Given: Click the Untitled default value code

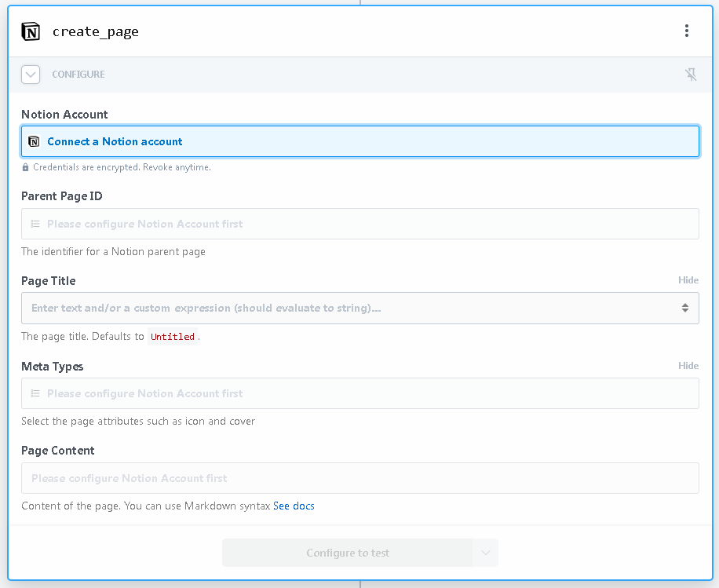Looking at the screenshot, I should [173, 337].
